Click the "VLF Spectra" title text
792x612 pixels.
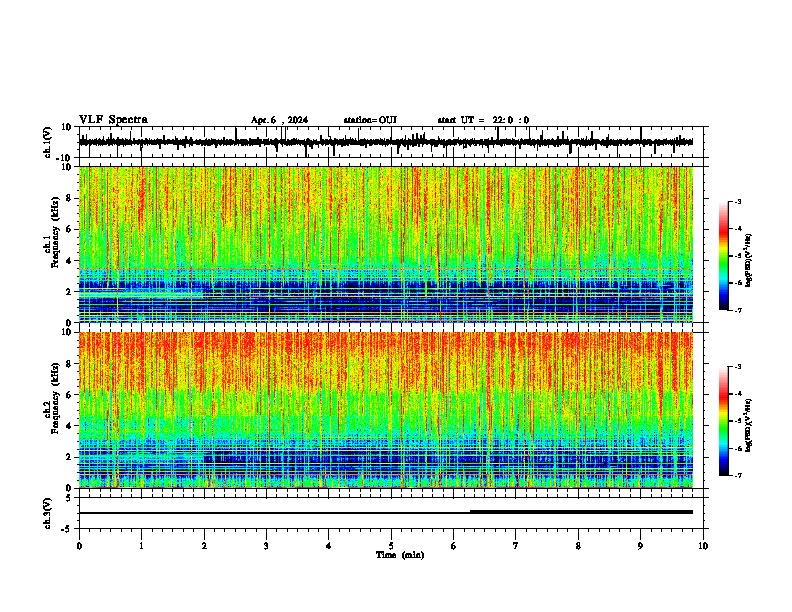(x=113, y=120)
